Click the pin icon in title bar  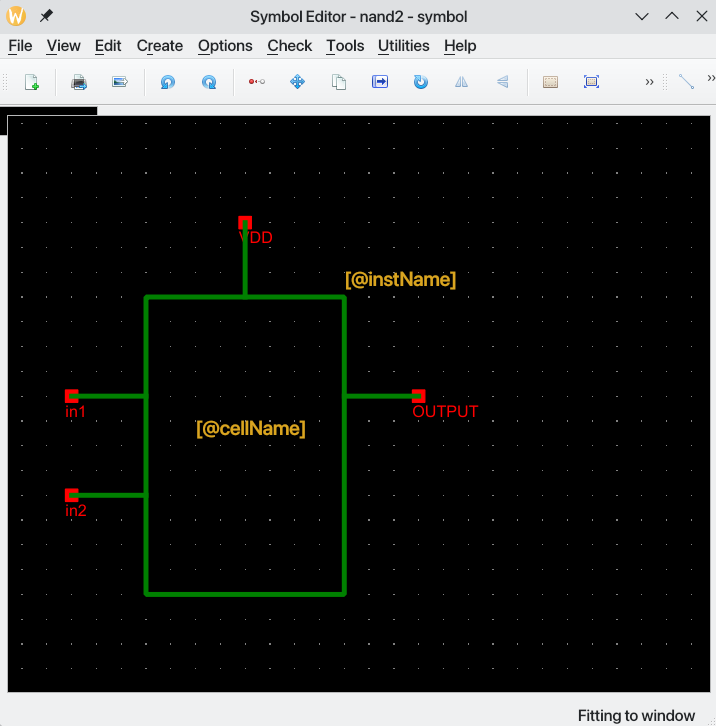pyautogui.click(x=46, y=17)
